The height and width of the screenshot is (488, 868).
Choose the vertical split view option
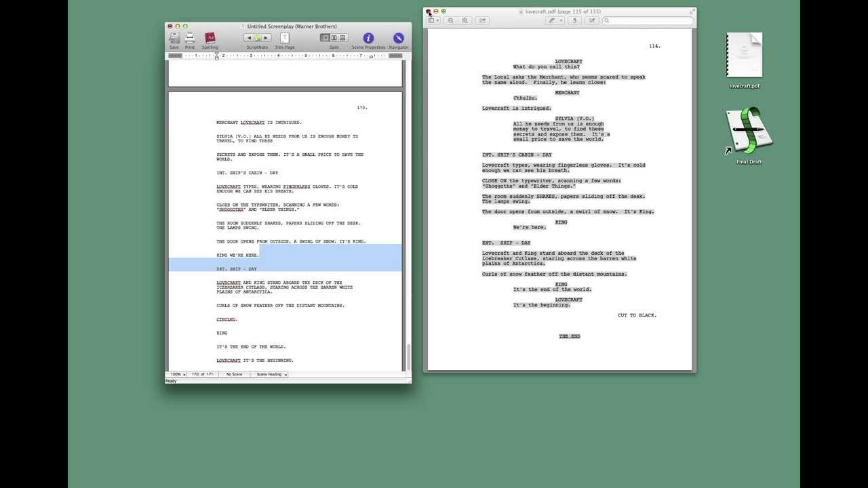point(334,38)
